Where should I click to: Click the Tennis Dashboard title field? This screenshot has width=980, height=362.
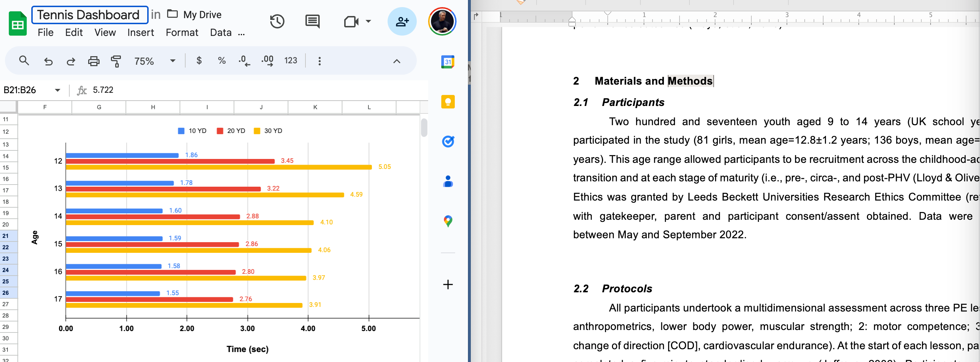90,15
